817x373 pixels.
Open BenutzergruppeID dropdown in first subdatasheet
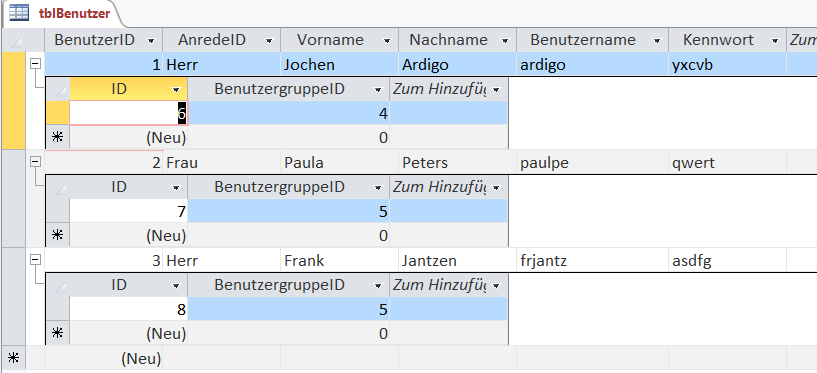coord(378,90)
